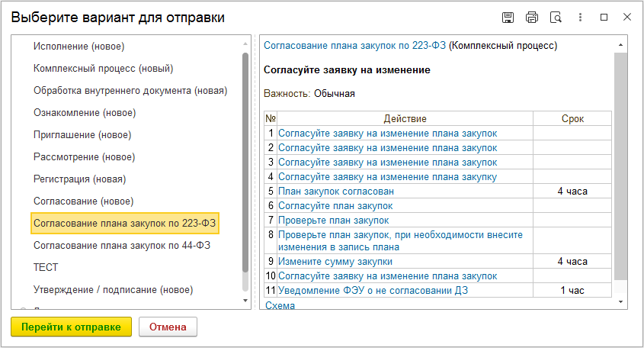
Task: Click preview pane scrollbar up arrow
Action: tap(620, 45)
